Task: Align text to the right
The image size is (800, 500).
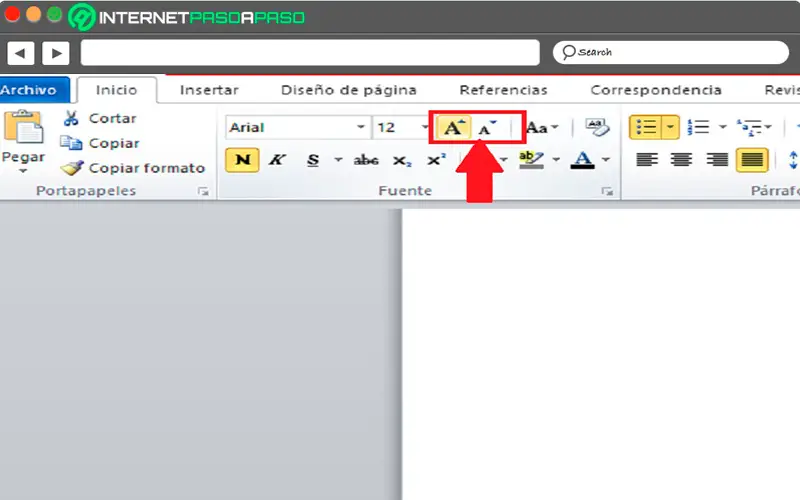Action: tap(717, 160)
